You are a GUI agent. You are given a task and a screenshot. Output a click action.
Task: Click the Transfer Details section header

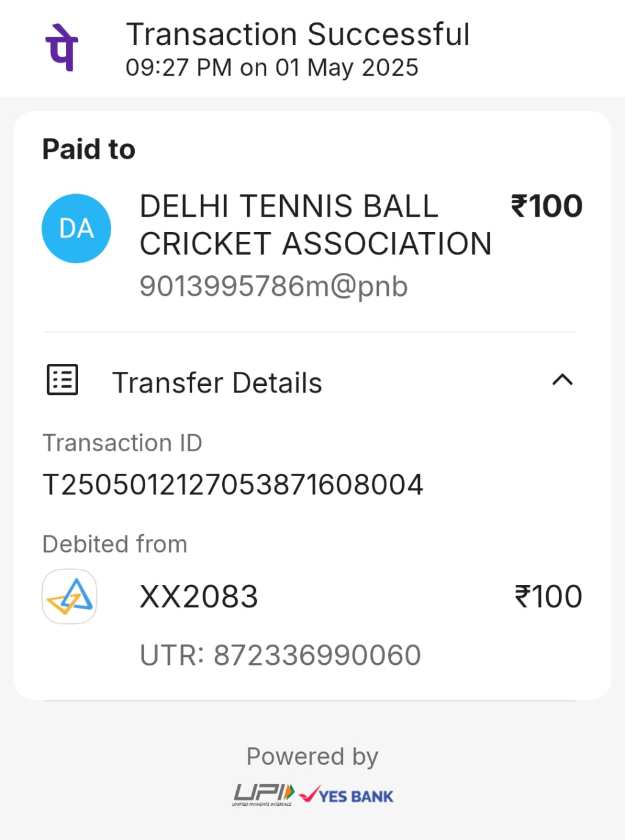click(217, 383)
